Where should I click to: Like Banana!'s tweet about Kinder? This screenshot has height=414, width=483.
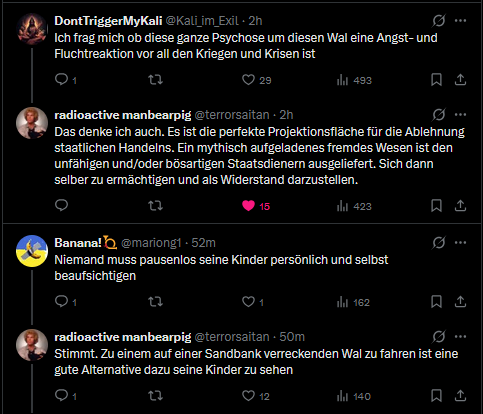click(248, 302)
